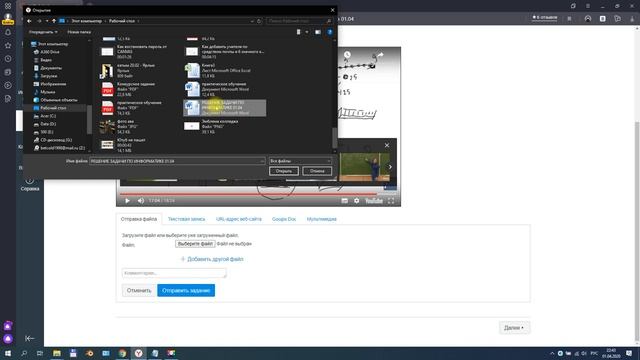This screenshot has width=640, height=360.
Task: Open Справка help in sidebar
Action: [x=30, y=184]
